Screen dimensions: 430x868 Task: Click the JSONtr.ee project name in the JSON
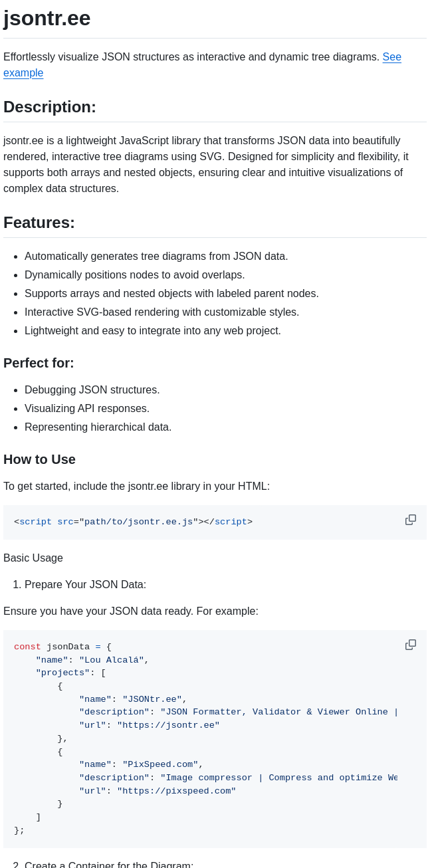152,699
